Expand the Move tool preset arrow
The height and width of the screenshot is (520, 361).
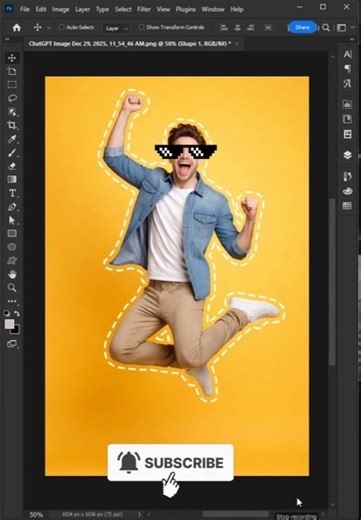click(x=49, y=28)
